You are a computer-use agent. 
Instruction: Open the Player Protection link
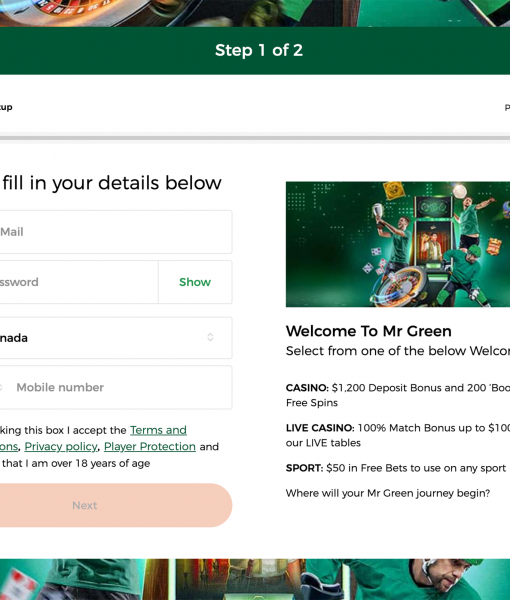pyautogui.click(x=150, y=447)
